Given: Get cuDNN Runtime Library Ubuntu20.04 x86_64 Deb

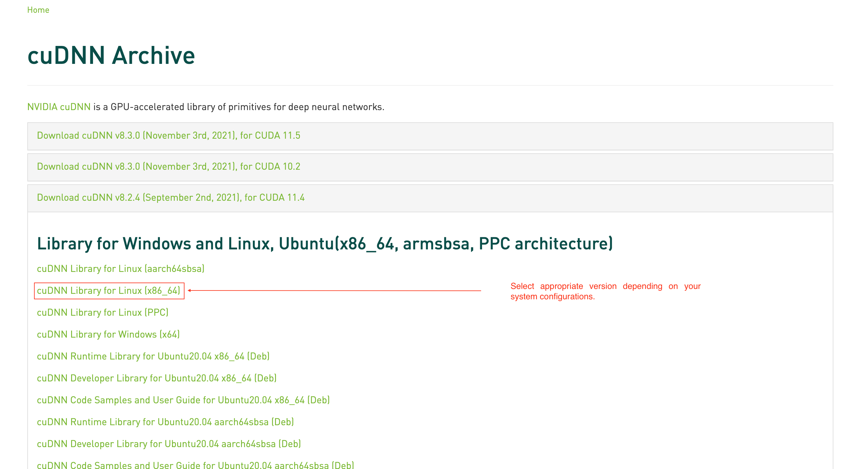Looking at the screenshot, I should coord(153,356).
